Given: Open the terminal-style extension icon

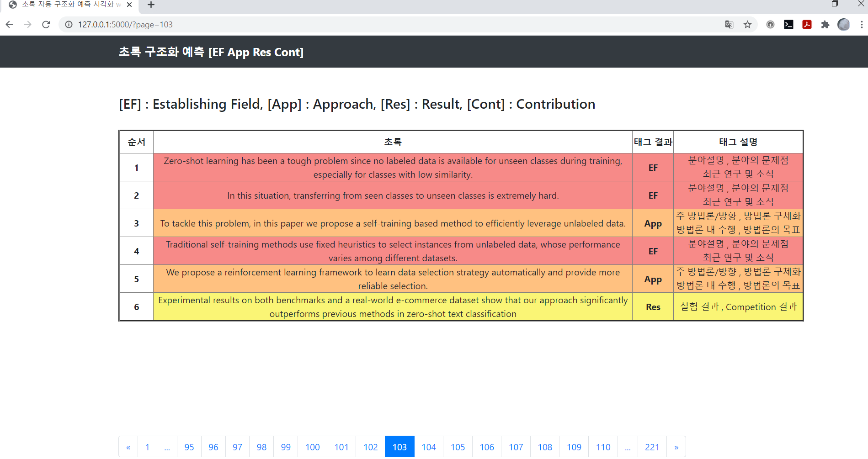Looking at the screenshot, I should pos(788,25).
